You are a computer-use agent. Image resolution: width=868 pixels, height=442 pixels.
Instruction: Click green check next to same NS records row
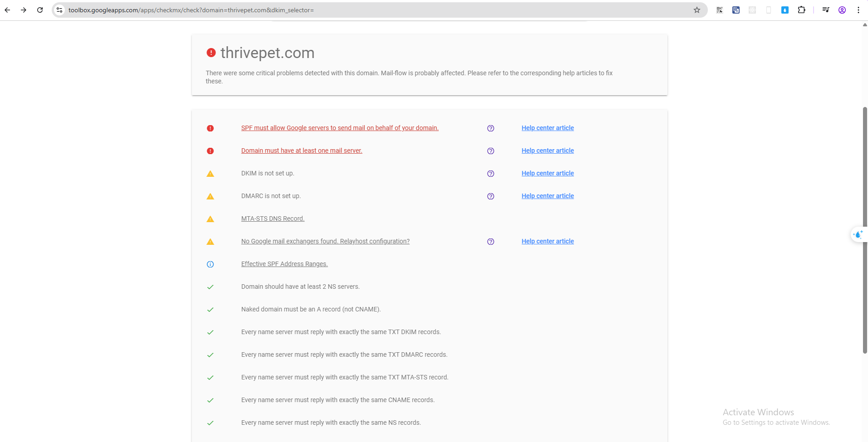pos(210,423)
